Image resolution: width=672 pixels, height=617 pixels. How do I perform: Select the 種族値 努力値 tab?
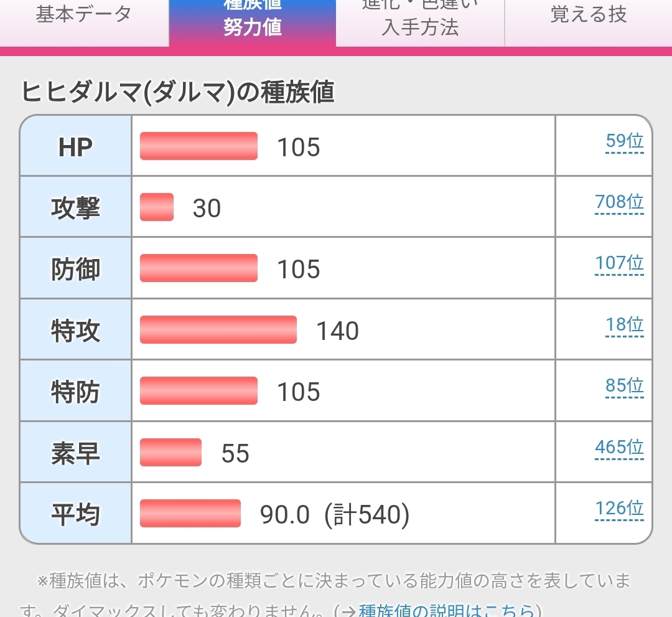[x=252, y=20]
